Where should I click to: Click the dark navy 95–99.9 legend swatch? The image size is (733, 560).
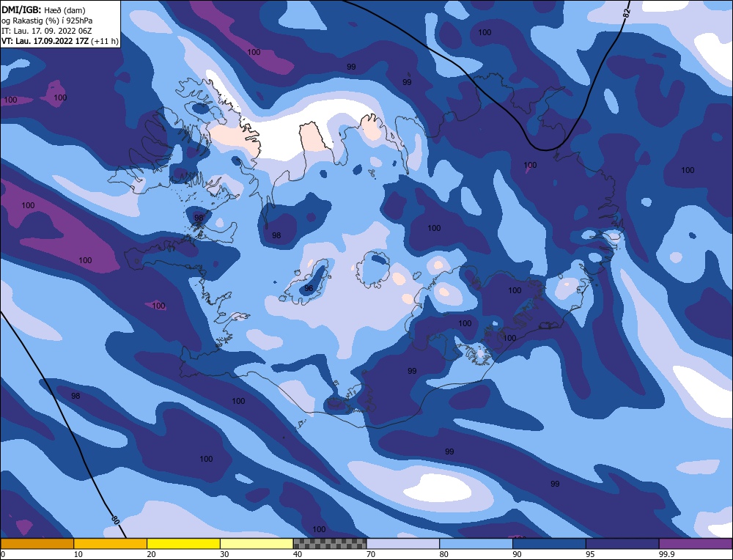pyautogui.click(x=622, y=544)
